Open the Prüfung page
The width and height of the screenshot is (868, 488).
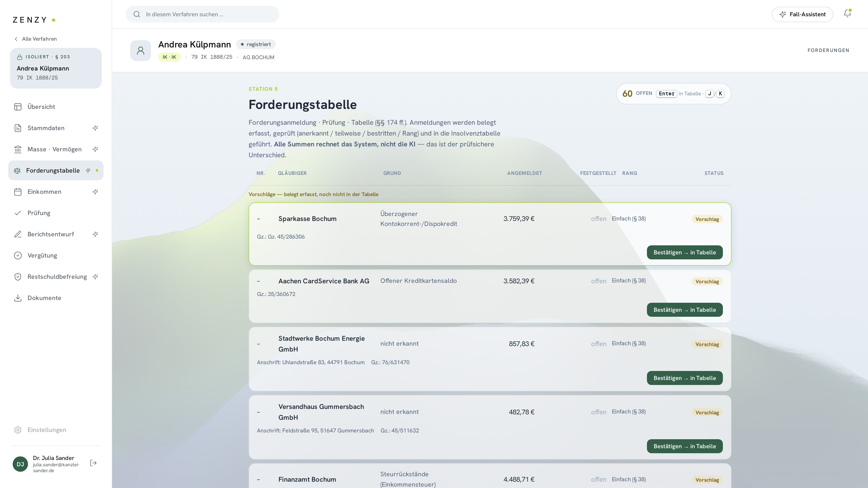click(x=56, y=213)
